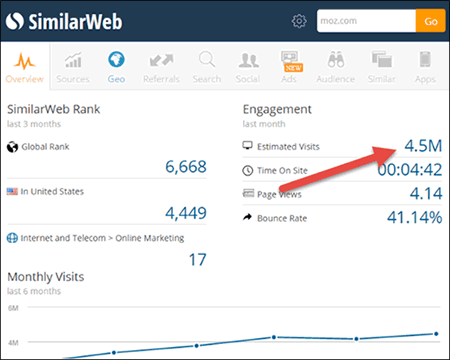This screenshot has height=360, width=450.
Task: Open the settings gear icon
Action: tap(299, 21)
